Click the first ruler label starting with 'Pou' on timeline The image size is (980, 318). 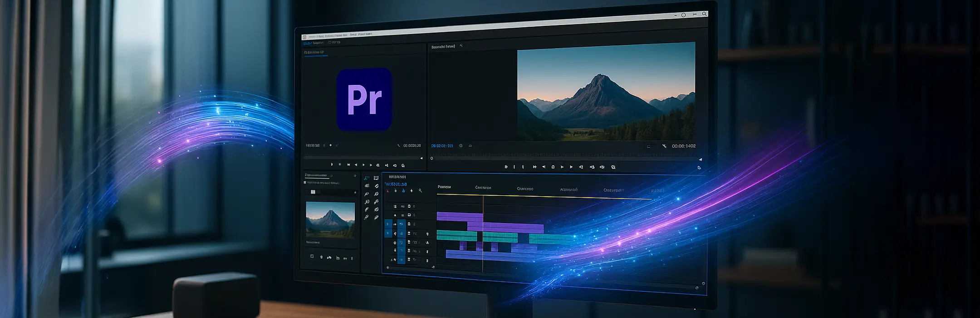444,187
